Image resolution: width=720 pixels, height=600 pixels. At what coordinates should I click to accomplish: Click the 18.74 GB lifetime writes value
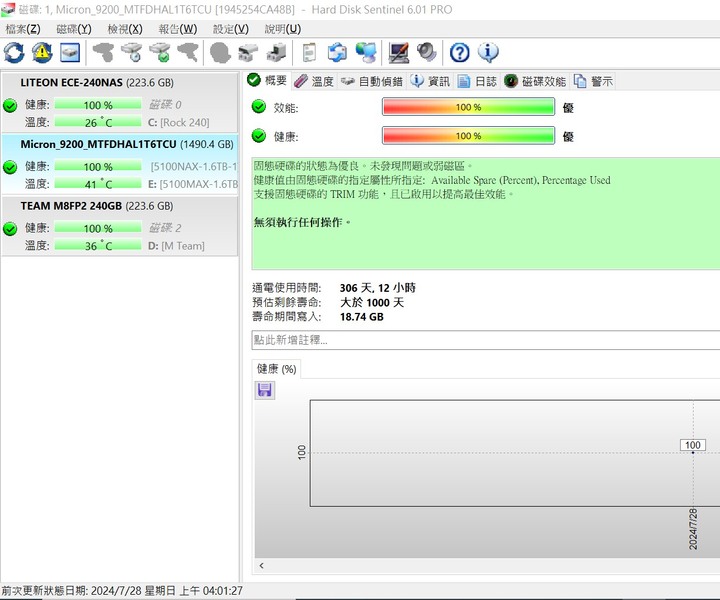tap(361, 317)
